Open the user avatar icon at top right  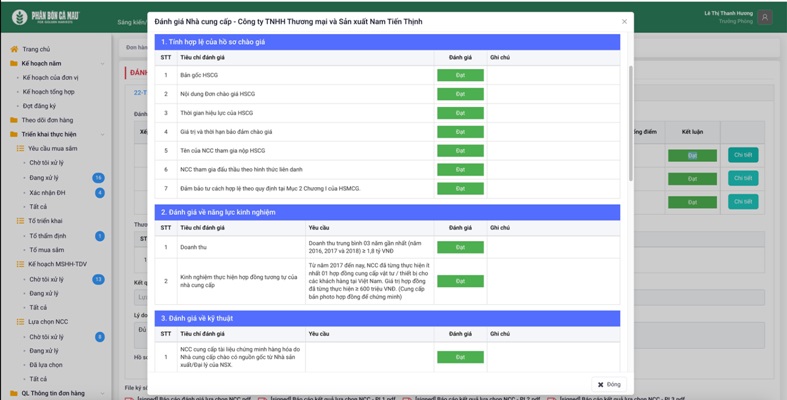[765, 18]
